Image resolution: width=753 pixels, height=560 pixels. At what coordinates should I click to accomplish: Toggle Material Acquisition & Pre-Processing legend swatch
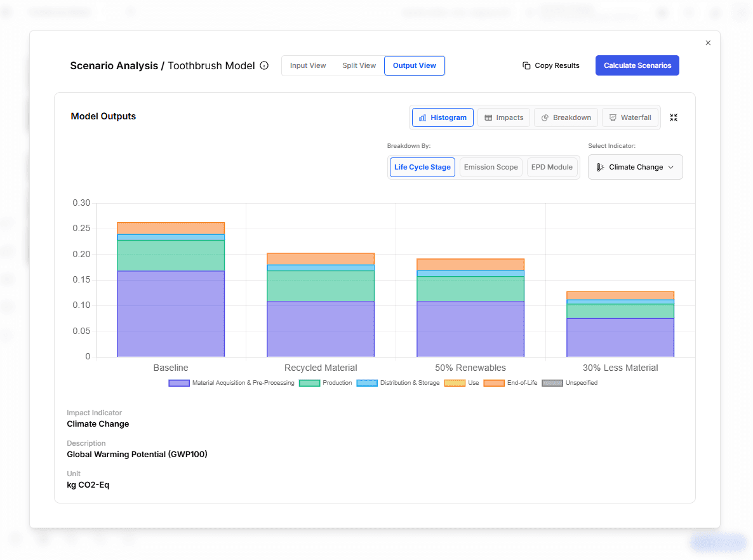click(178, 383)
